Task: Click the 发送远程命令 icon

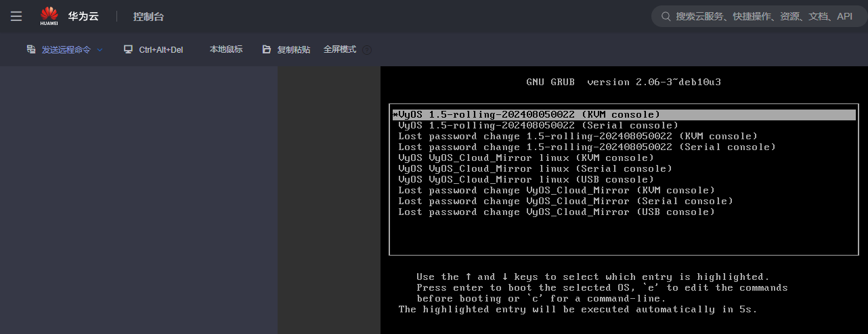Action: [x=31, y=49]
